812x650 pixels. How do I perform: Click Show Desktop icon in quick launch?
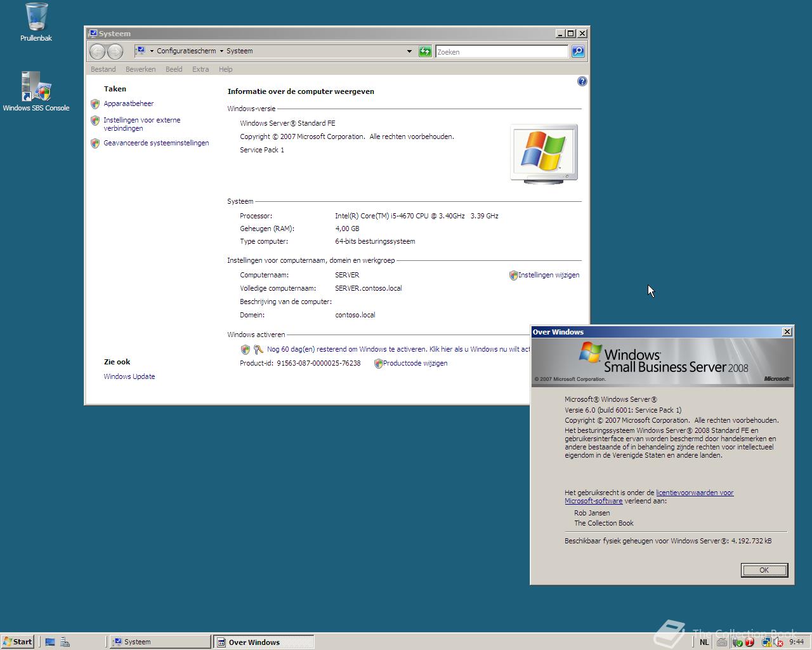click(50, 642)
